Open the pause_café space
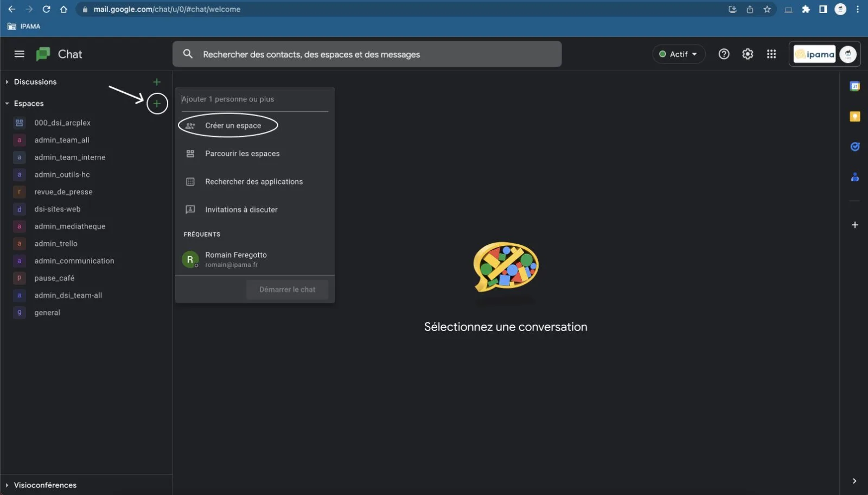Screen dimensions: 868x495 pos(54,278)
